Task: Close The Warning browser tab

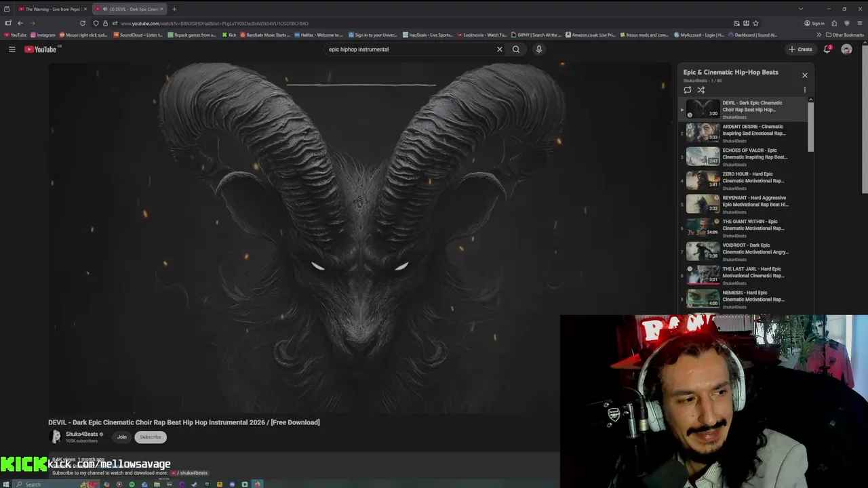Action: click(85, 9)
